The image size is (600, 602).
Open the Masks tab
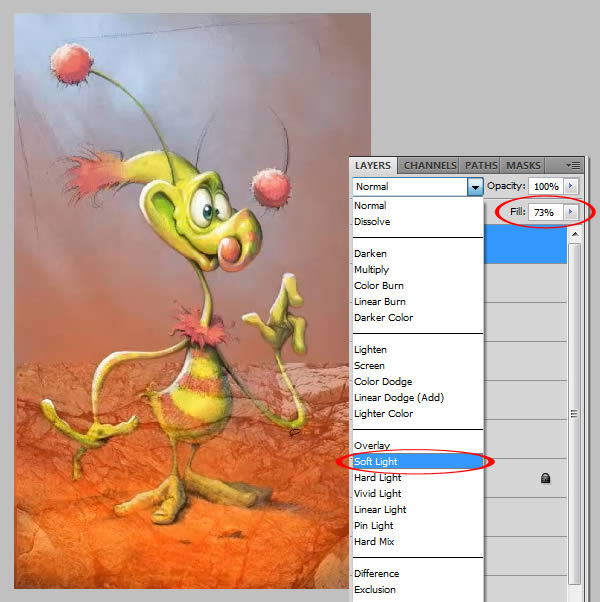point(523,165)
